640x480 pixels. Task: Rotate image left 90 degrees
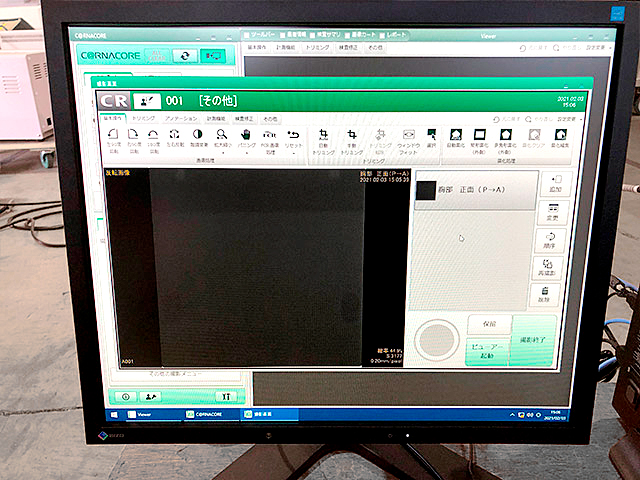coord(113,140)
